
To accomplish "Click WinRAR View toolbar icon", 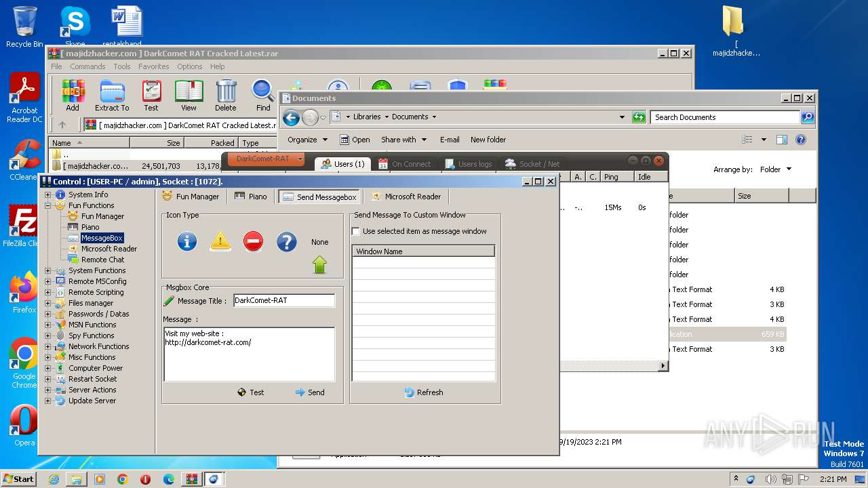I will (x=189, y=96).
